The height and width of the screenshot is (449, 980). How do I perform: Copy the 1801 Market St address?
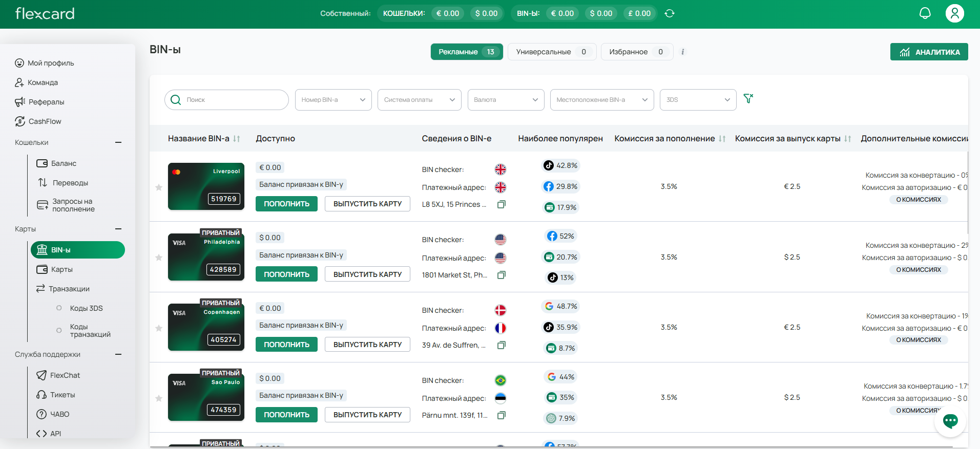(502, 275)
